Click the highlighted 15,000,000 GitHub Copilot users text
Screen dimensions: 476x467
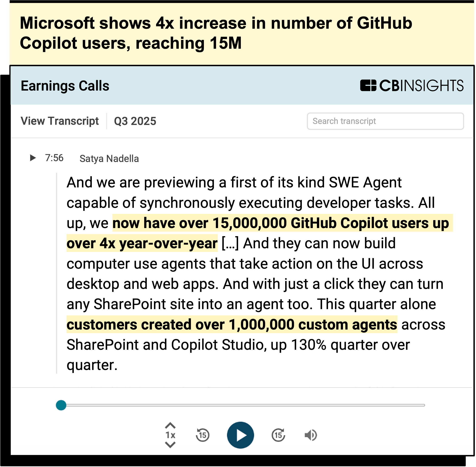tap(282, 223)
